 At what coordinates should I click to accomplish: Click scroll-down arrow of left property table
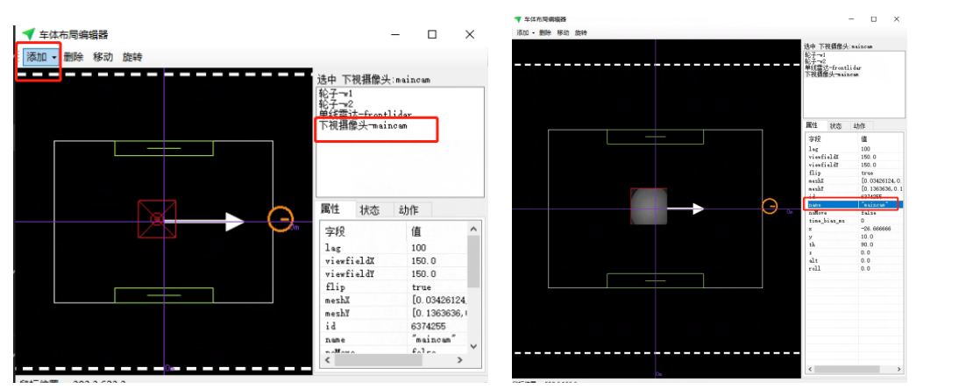(473, 346)
